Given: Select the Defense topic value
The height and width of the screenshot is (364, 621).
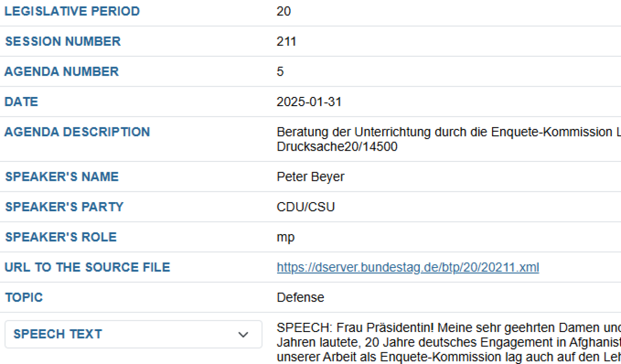Looking at the screenshot, I should click(x=300, y=297).
